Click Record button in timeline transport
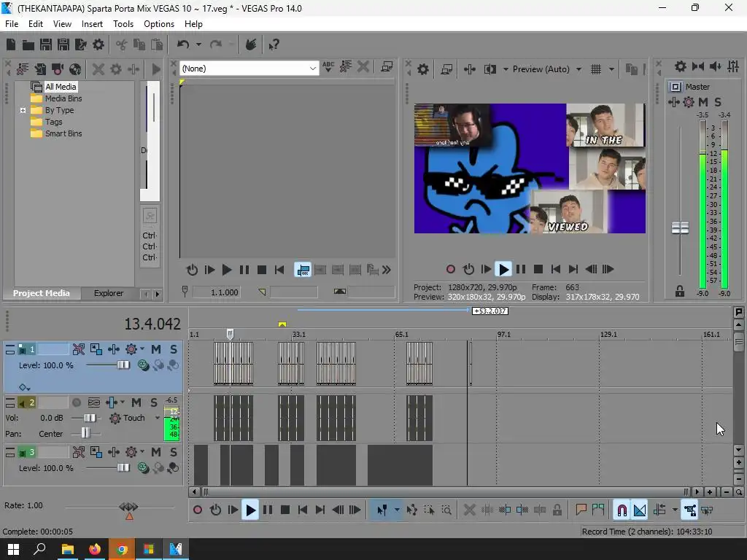 (x=197, y=510)
